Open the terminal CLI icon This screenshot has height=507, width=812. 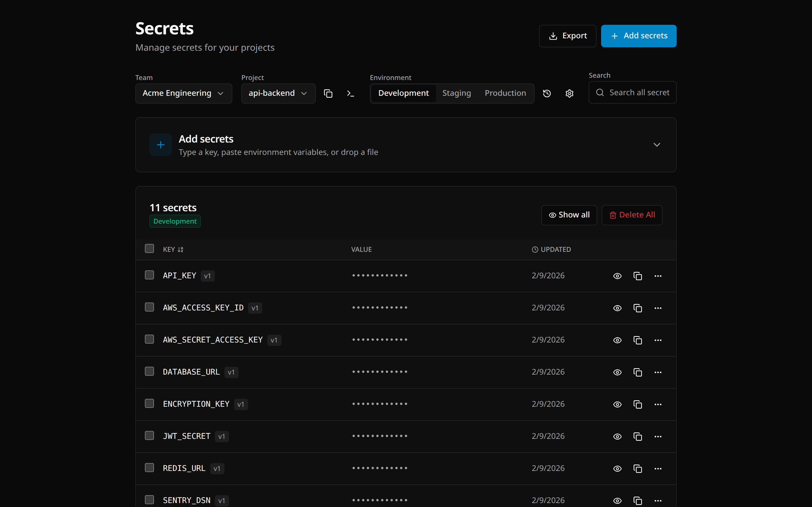point(350,94)
